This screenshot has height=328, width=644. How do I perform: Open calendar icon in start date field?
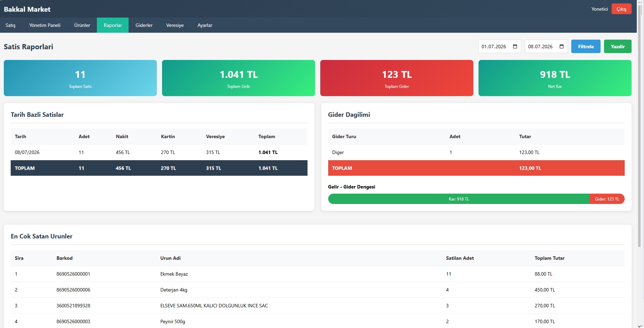pyautogui.click(x=515, y=47)
